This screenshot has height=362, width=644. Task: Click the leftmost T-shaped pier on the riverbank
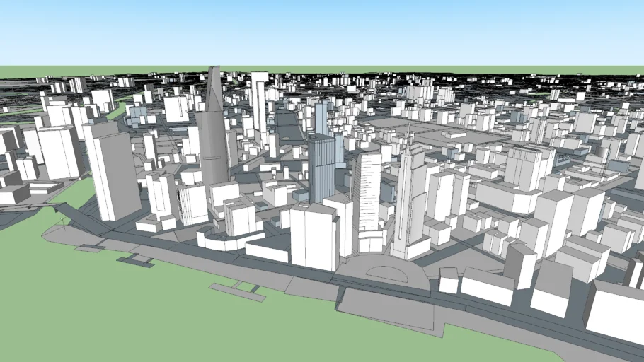[x=88, y=248]
